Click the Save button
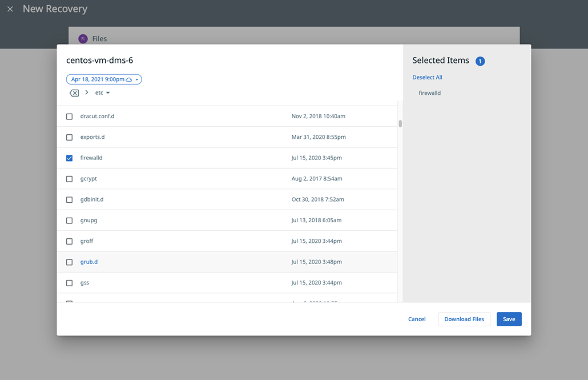Image resolution: width=588 pixels, height=380 pixels. [509, 319]
